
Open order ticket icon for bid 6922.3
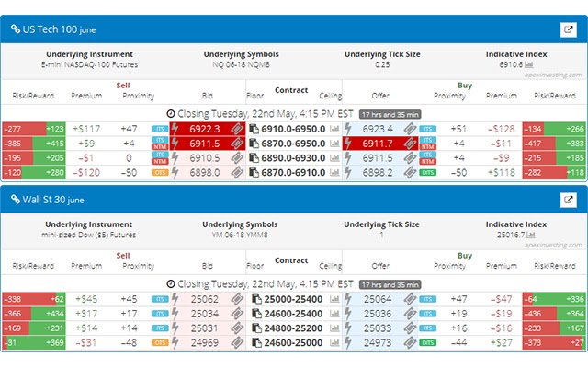[237, 129]
